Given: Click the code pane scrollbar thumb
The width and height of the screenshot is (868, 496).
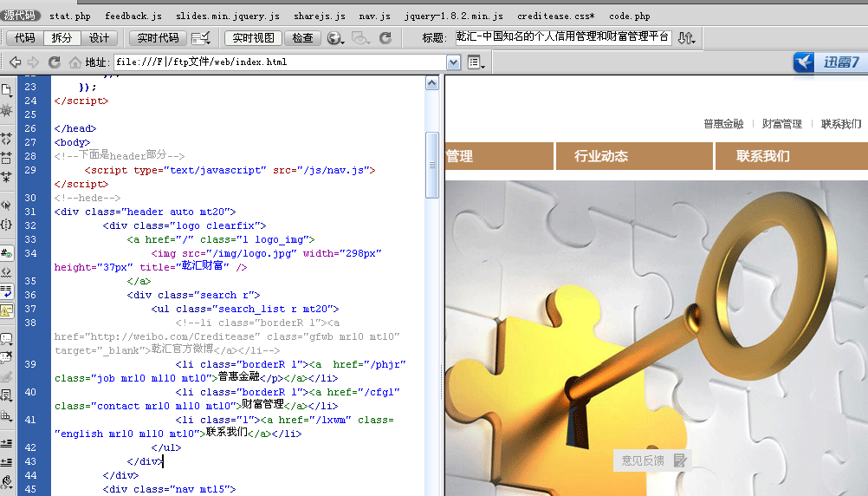Looking at the screenshot, I should coord(431,165).
